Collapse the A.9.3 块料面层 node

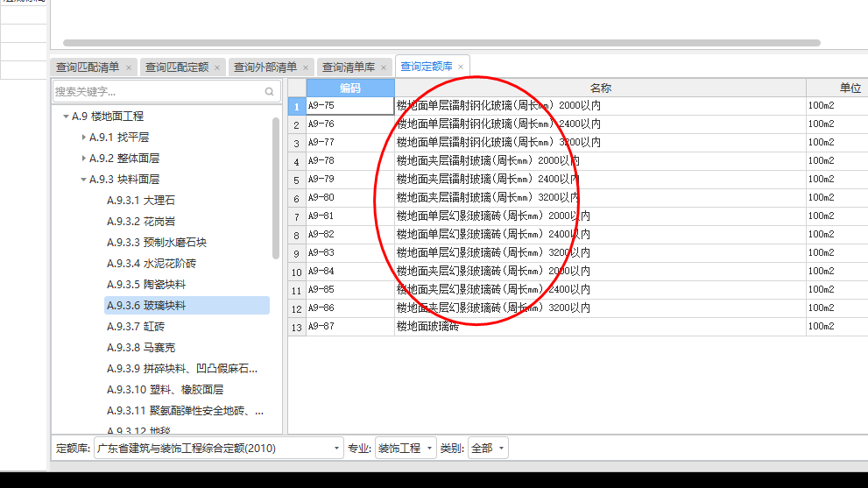coord(83,180)
